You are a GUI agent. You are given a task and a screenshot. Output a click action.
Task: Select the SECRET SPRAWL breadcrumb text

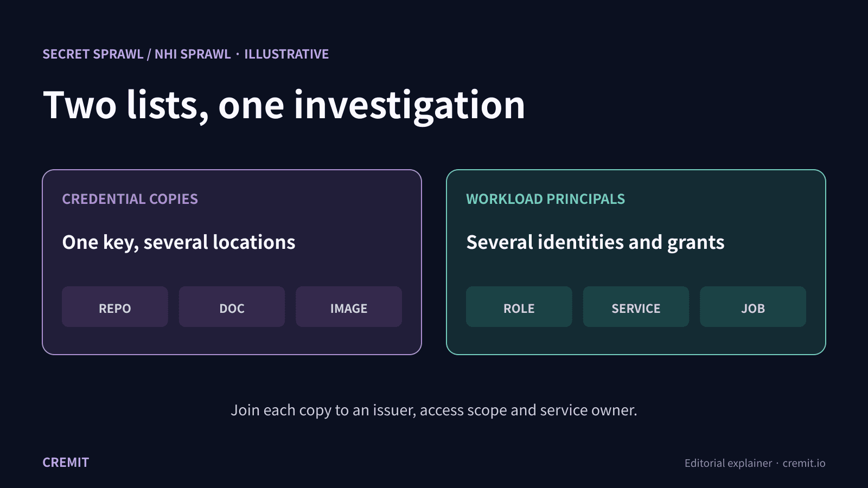[x=93, y=54]
